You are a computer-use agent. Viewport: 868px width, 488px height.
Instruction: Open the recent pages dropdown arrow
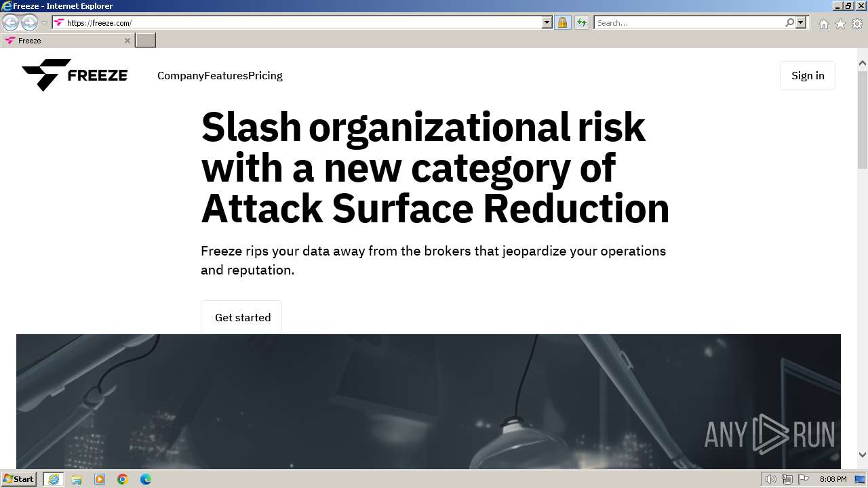coord(44,23)
